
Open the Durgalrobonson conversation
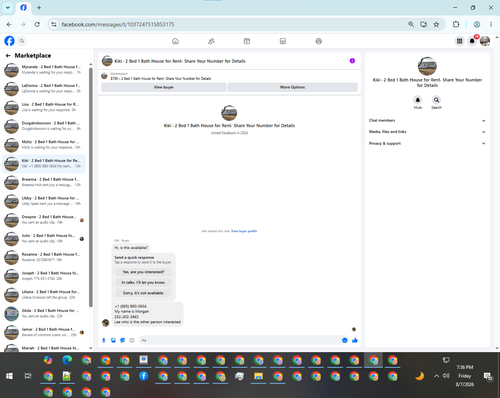click(x=44, y=126)
